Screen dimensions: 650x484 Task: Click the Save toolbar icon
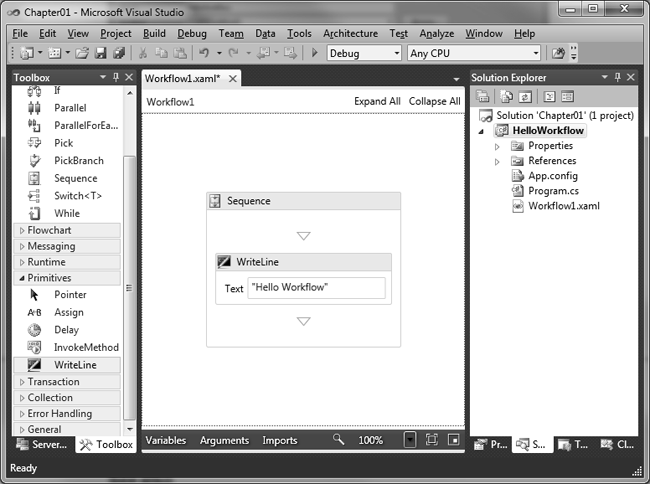tap(101, 53)
